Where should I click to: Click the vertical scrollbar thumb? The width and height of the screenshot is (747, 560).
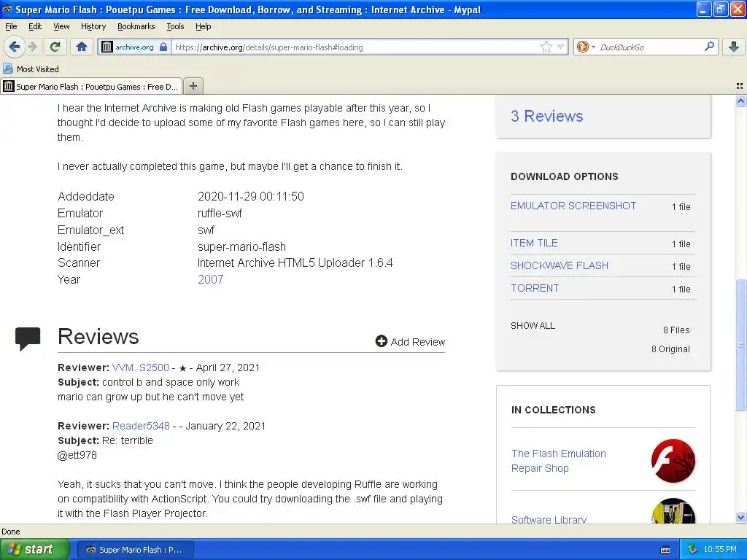(740, 345)
